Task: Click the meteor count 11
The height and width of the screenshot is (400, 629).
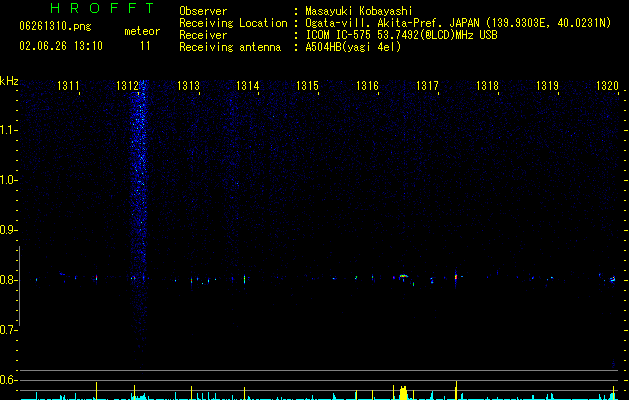Action: point(145,46)
